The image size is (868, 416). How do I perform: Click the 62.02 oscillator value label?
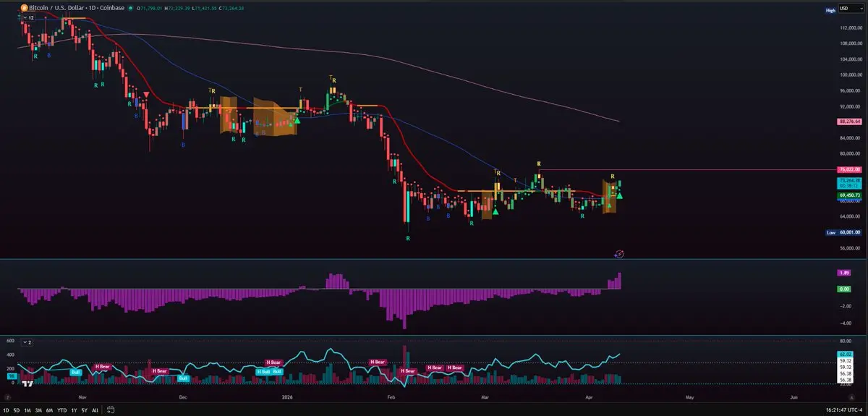click(x=843, y=354)
